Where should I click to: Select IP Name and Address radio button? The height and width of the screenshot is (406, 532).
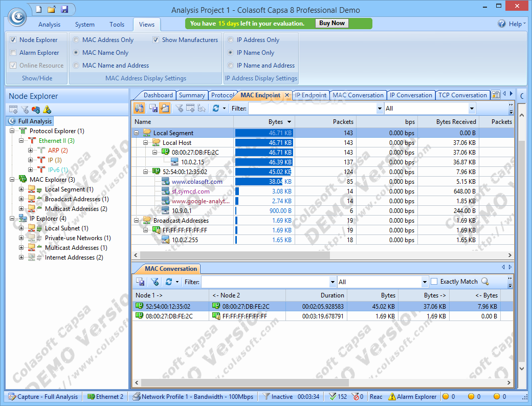(231, 66)
